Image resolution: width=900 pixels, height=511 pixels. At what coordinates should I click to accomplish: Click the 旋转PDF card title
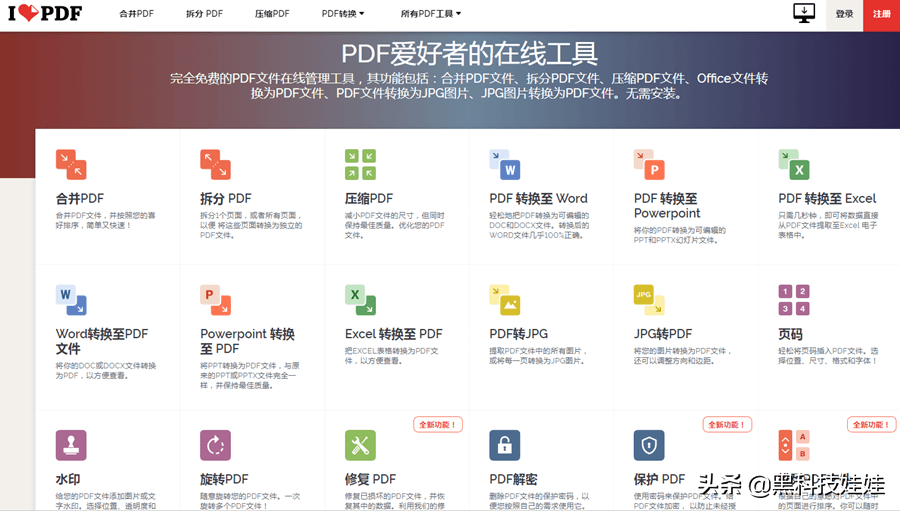[x=224, y=479]
